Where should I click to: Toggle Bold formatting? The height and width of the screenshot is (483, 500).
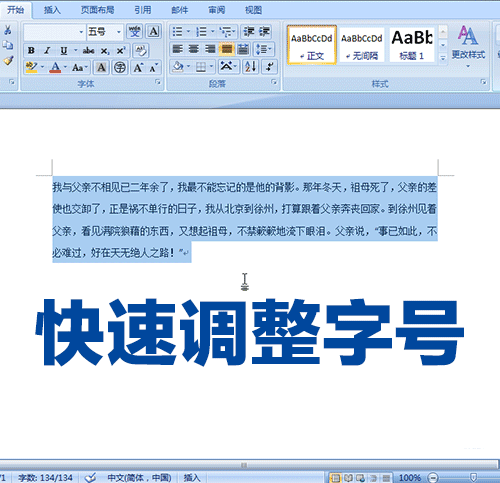point(31,51)
